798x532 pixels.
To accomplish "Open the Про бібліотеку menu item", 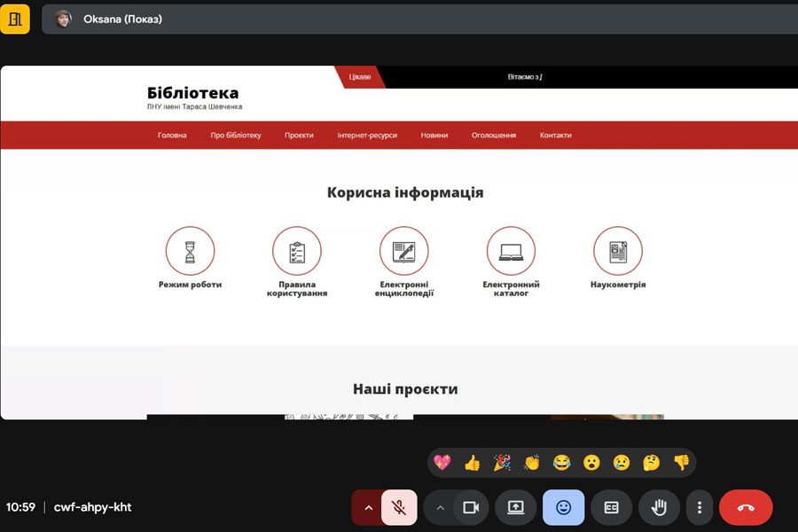I will pyautogui.click(x=236, y=136).
